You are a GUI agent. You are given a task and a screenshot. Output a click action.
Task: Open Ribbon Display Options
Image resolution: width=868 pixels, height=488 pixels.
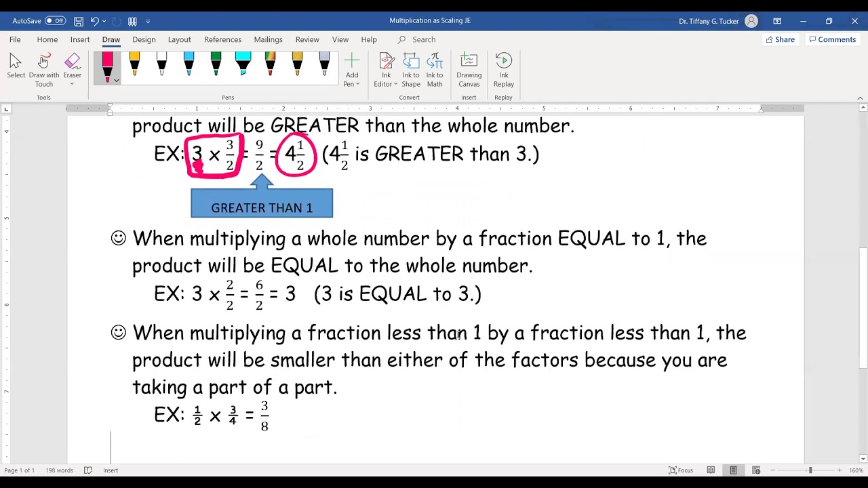coord(777,21)
